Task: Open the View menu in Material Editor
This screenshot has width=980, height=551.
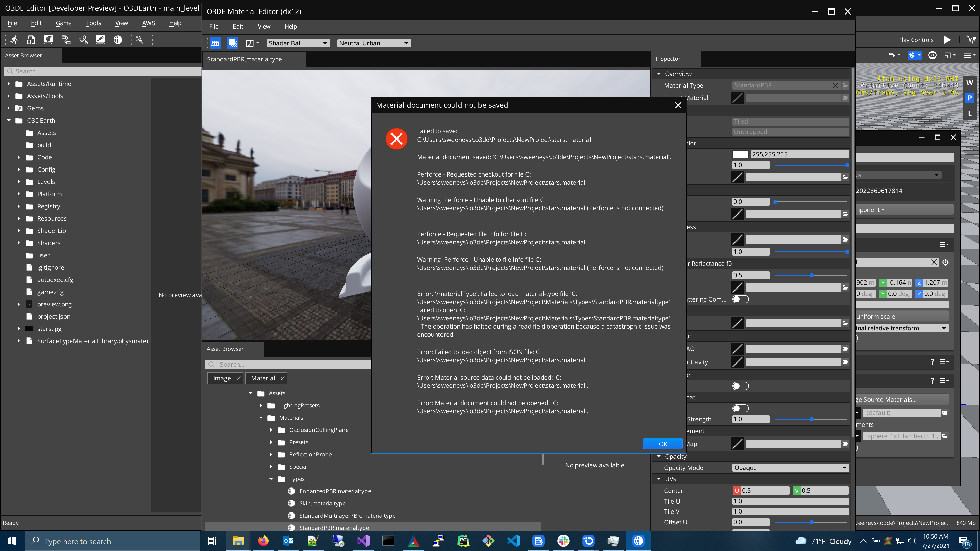Action: pos(264,27)
